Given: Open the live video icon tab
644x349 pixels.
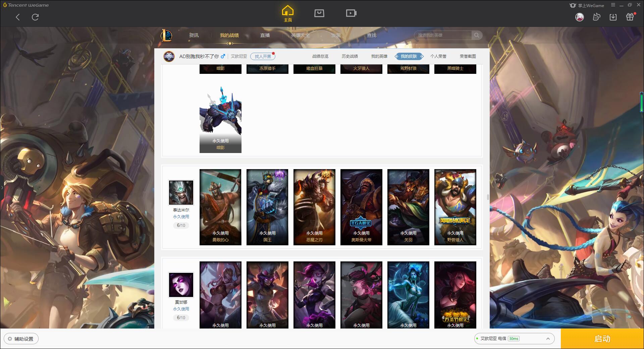Looking at the screenshot, I should [351, 13].
